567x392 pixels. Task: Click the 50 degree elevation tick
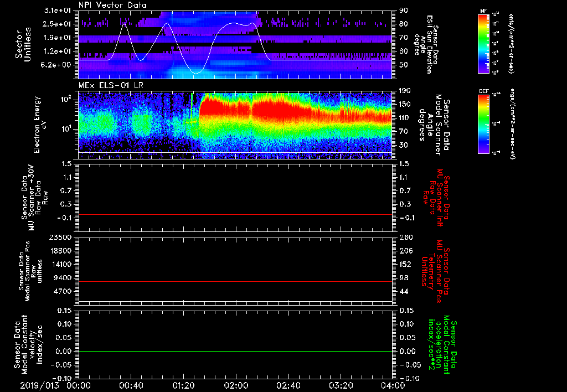click(x=404, y=65)
